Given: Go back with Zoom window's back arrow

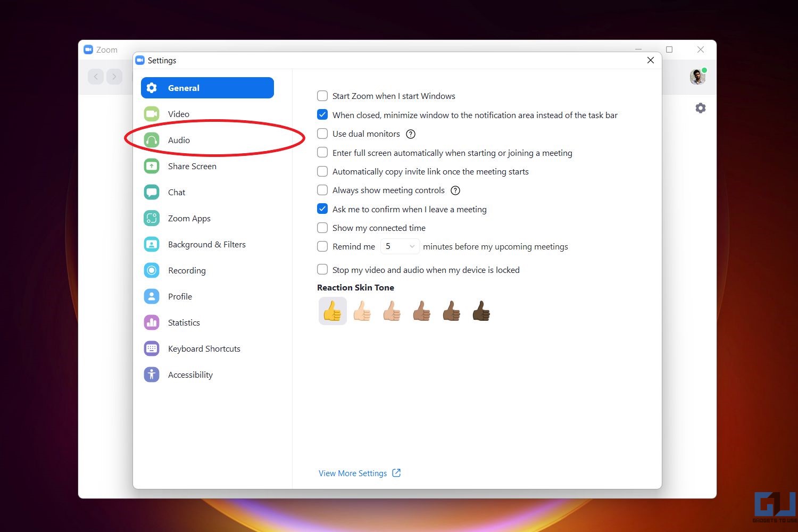Looking at the screenshot, I should (96, 77).
